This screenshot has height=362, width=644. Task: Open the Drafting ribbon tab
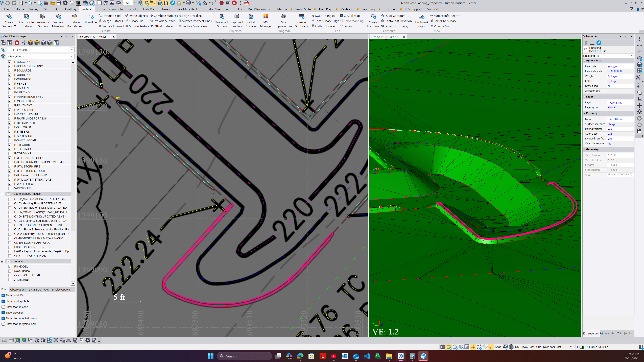pos(70,9)
